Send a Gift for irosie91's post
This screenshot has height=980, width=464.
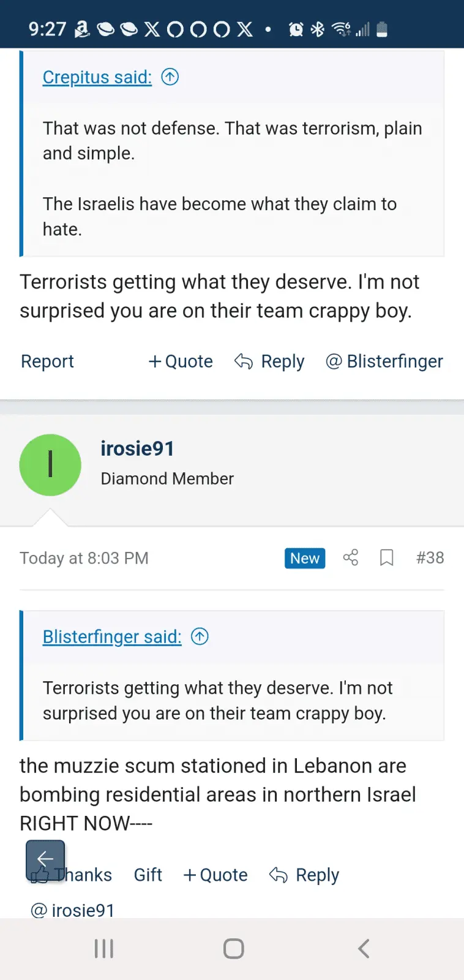[x=148, y=875]
